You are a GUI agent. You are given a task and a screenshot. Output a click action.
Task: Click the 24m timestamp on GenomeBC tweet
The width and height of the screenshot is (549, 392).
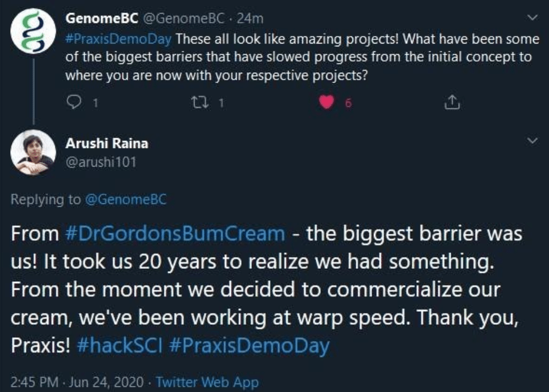250,19
